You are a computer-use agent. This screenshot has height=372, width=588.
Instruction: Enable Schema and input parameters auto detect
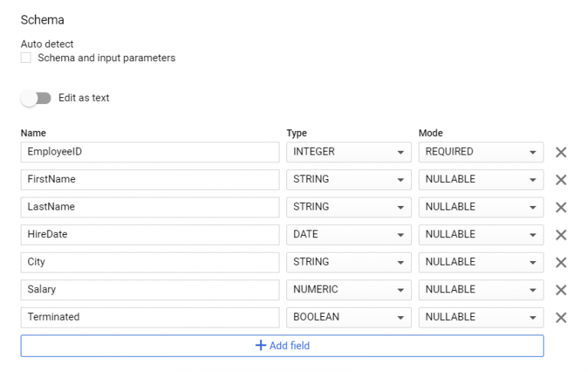[26, 57]
